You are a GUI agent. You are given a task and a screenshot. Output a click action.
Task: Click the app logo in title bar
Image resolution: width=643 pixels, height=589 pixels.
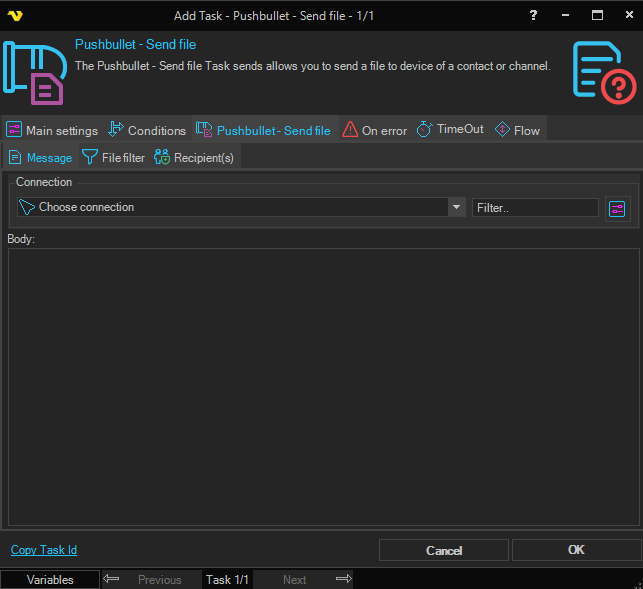[x=15, y=16]
